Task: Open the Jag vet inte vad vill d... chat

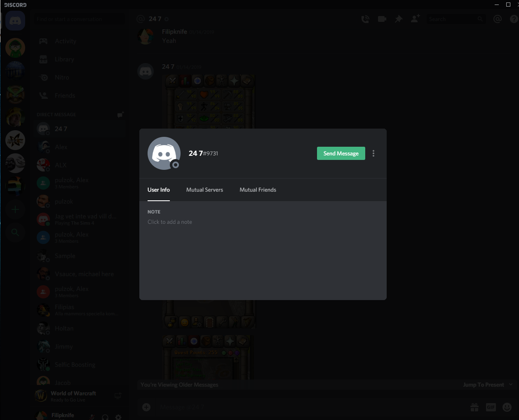Action: click(x=80, y=220)
